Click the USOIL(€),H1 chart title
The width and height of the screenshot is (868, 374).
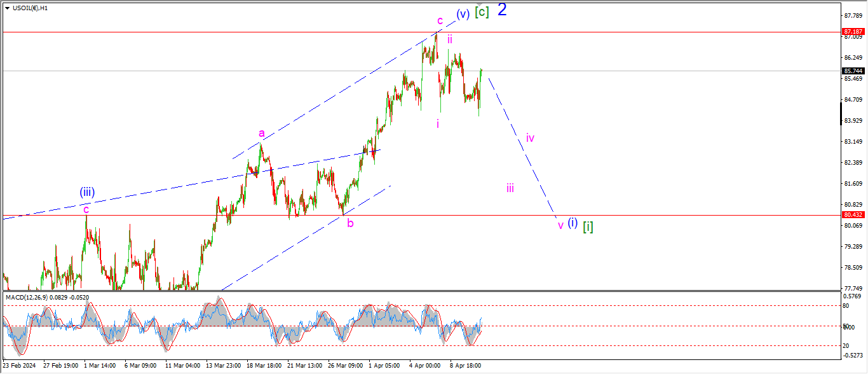32,8
